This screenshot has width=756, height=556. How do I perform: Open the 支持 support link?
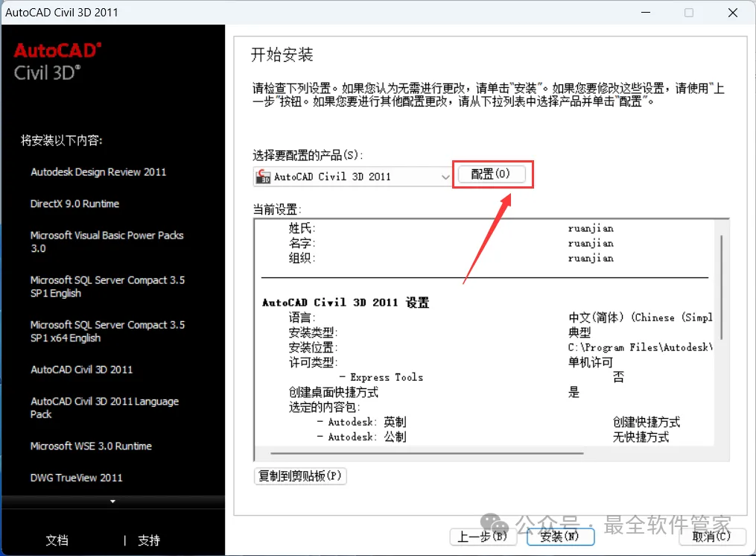pos(149,540)
